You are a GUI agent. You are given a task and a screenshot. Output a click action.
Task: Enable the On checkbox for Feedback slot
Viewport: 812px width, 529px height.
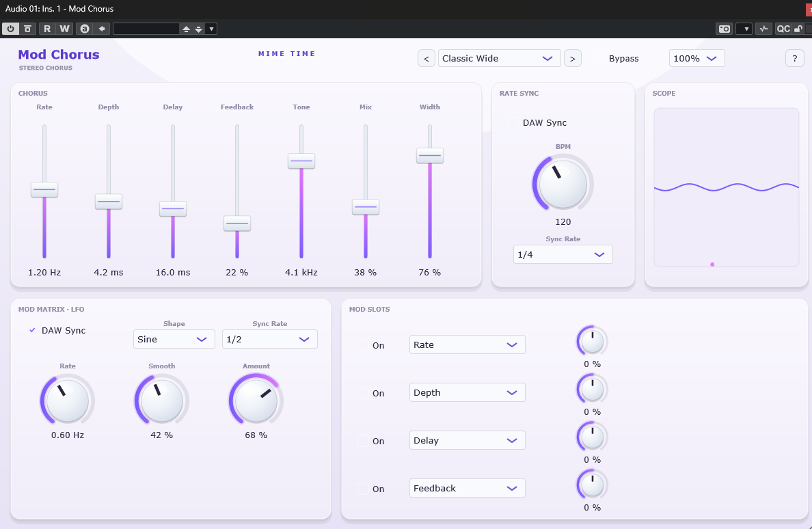tap(363, 489)
